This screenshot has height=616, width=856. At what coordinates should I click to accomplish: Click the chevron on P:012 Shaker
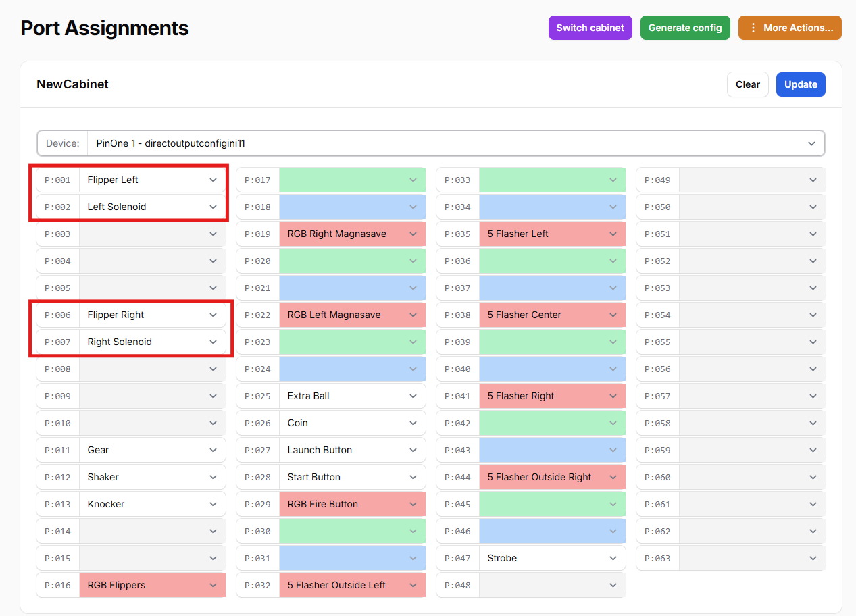pos(213,477)
